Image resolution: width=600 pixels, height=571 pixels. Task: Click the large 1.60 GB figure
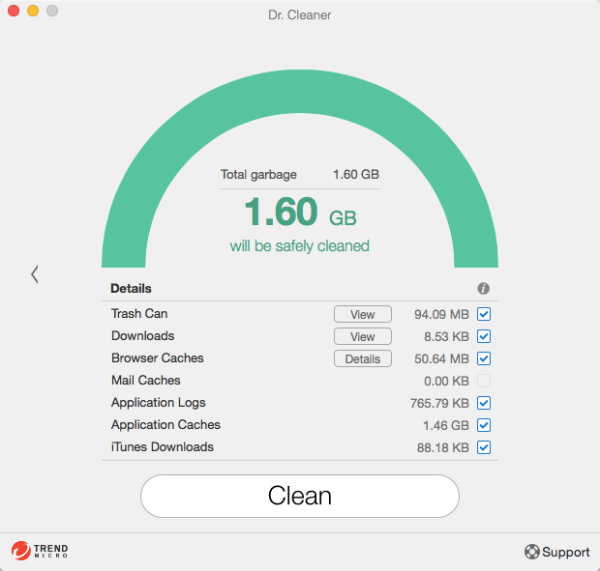300,211
